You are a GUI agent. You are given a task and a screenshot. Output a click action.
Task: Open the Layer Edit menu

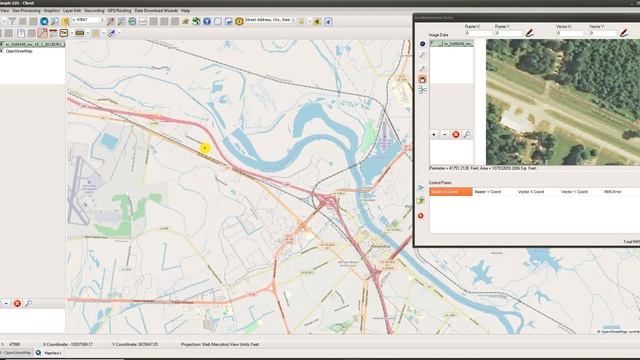[72, 11]
